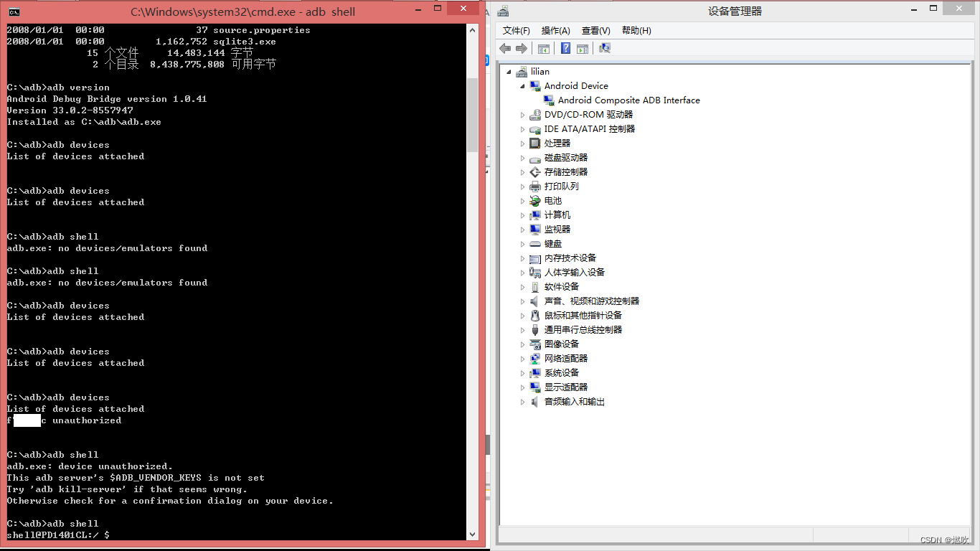This screenshot has width=980, height=551.
Task: Expand the 显示适配器 node
Action: point(523,387)
